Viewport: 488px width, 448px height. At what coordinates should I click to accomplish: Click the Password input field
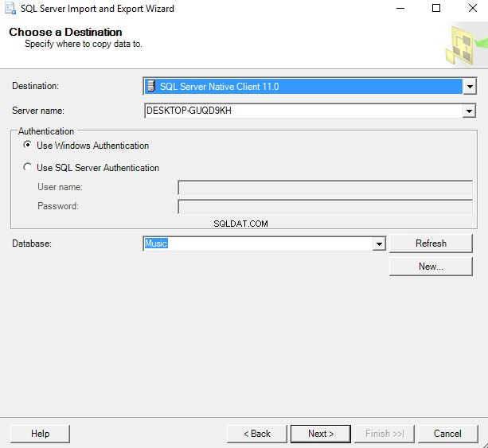326,207
